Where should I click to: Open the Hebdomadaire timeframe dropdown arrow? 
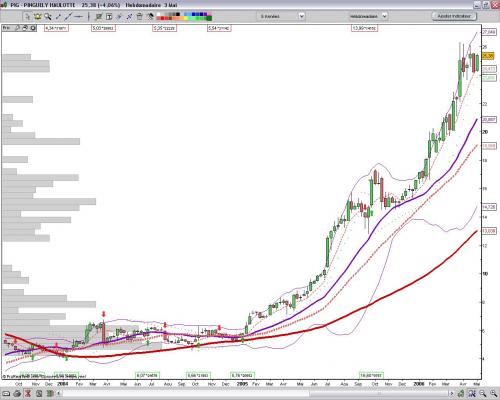click(x=384, y=16)
